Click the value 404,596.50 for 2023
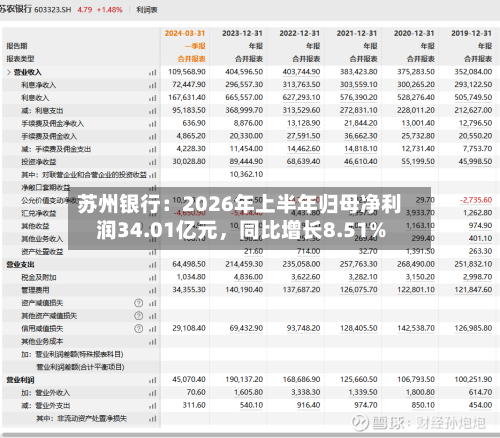500x438 pixels. (244, 72)
